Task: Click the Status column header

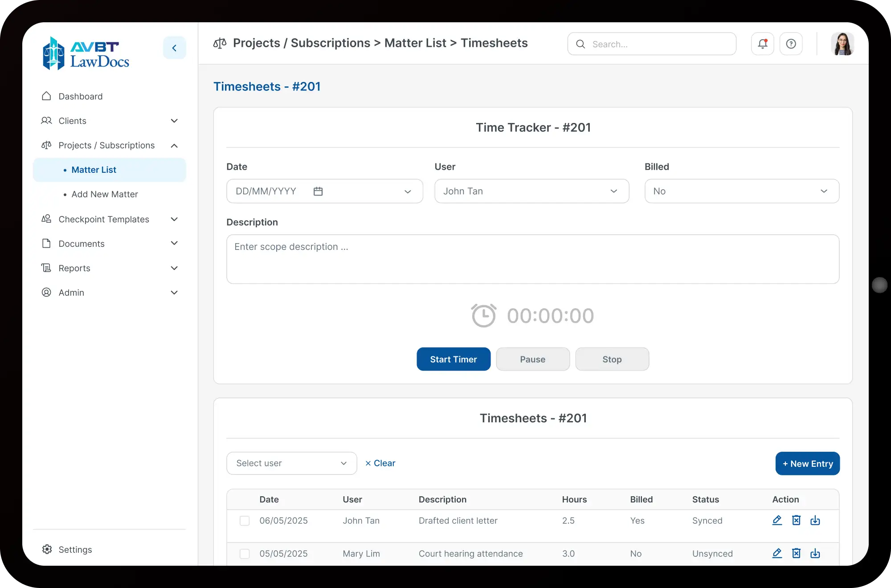Action: pyautogui.click(x=705, y=499)
